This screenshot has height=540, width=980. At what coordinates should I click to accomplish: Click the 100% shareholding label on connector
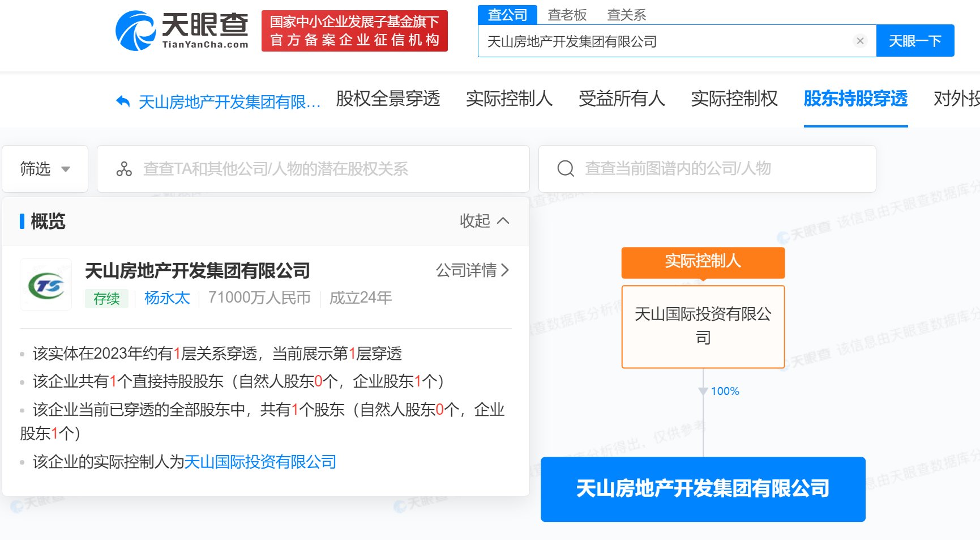(x=725, y=390)
